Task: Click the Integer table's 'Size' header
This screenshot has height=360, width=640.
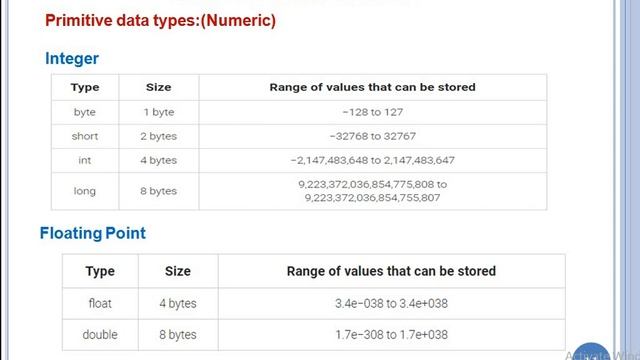Action: point(159,87)
